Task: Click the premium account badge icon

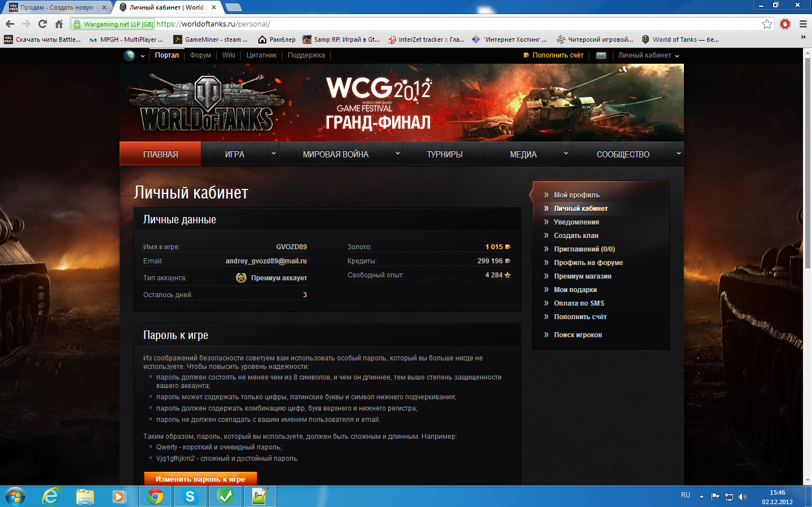Action: pyautogui.click(x=241, y=277)
